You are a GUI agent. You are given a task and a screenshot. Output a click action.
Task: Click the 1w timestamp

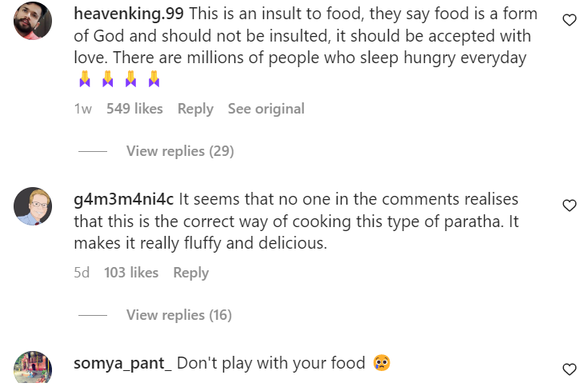point(83,109)
